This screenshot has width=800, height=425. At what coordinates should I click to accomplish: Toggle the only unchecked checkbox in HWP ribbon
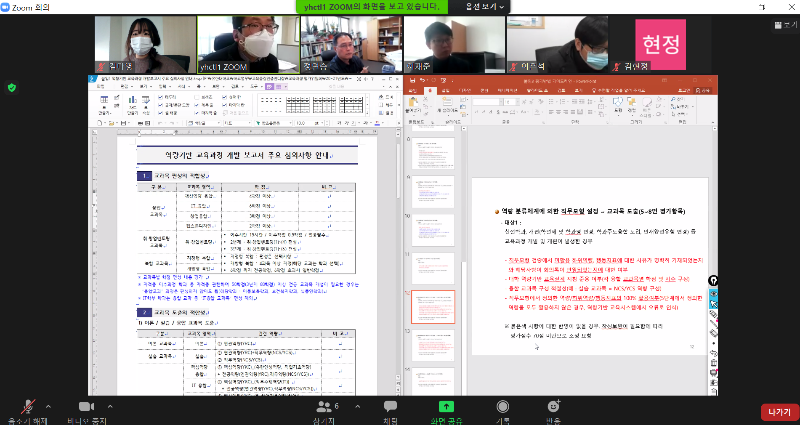(x=196, y=97)
